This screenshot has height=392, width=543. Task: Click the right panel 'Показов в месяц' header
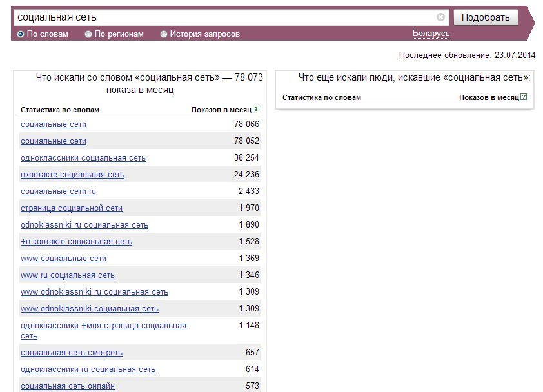489,97
